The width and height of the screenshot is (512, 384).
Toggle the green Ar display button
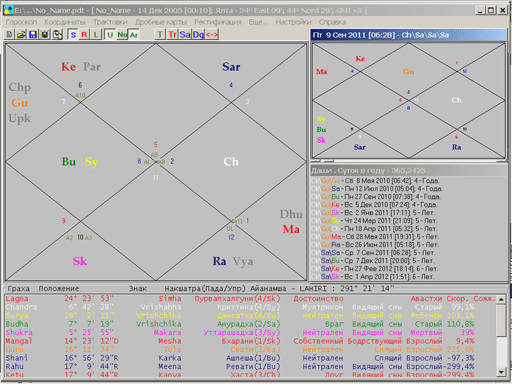point(134,34)
